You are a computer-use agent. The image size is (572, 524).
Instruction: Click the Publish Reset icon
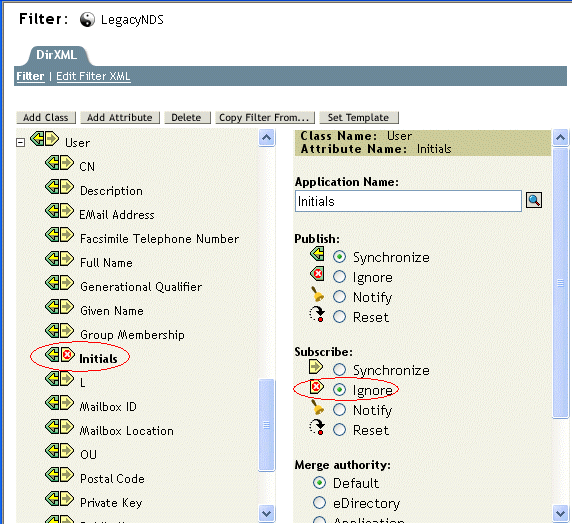pos(317,314)
